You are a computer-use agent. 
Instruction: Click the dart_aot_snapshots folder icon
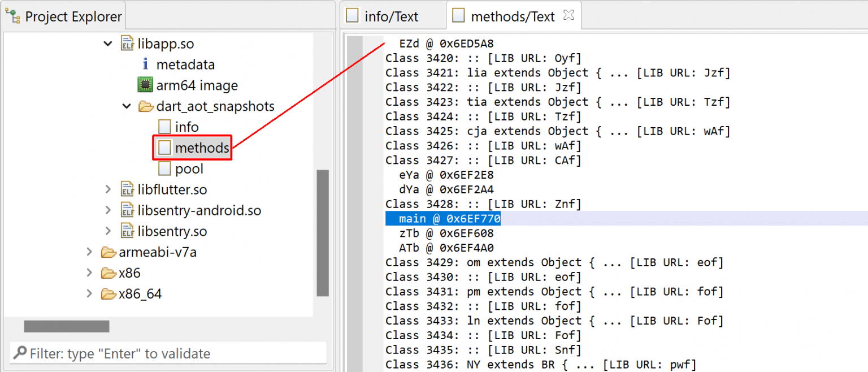point(145,106)
